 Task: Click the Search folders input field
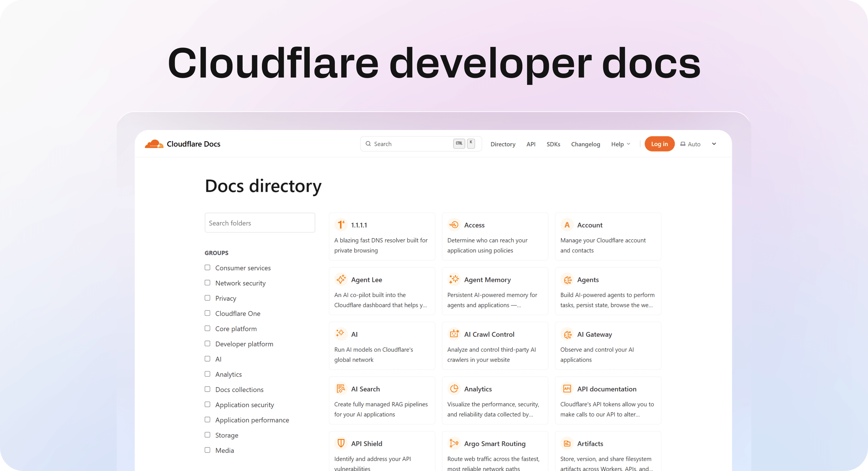[x=260, y=223]
